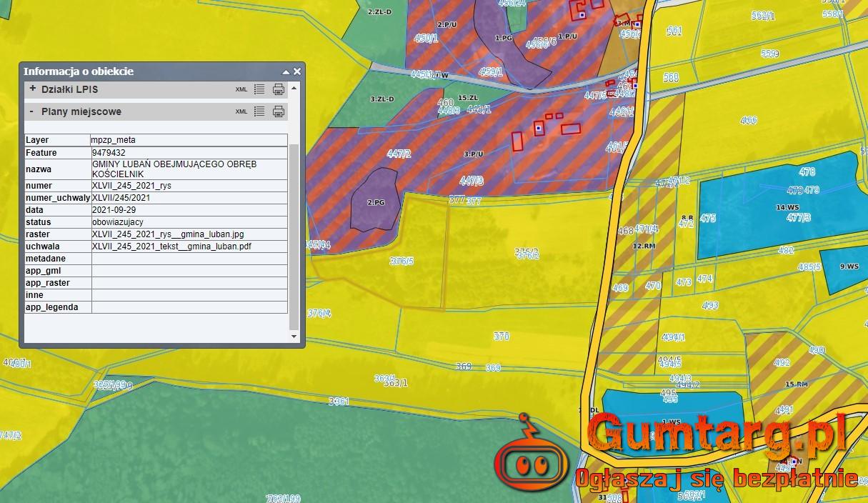Open list view for Działki LPIS
This screenshot has height=503, width=868.
pos(259,90)
